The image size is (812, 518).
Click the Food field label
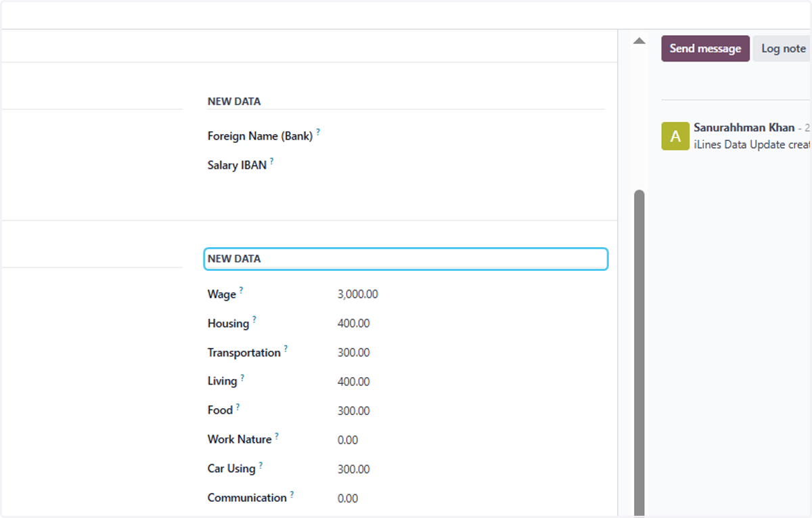220,410
